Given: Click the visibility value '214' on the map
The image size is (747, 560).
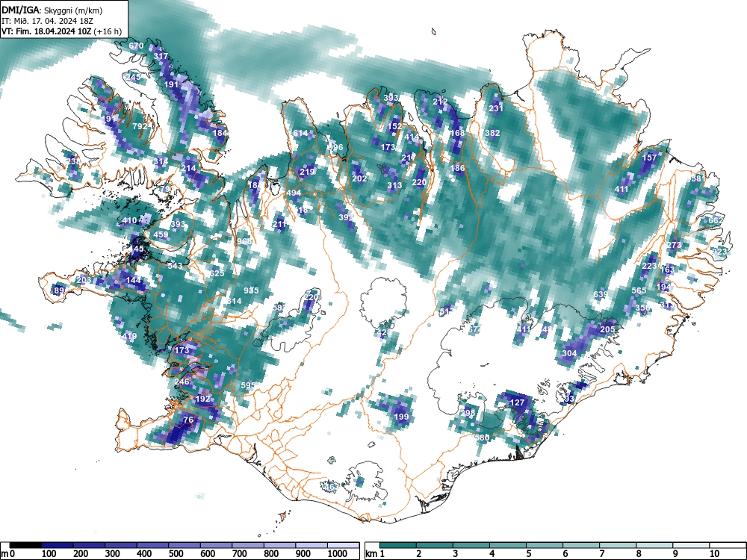Looking at the screenshot, I should tap(189, 169).
